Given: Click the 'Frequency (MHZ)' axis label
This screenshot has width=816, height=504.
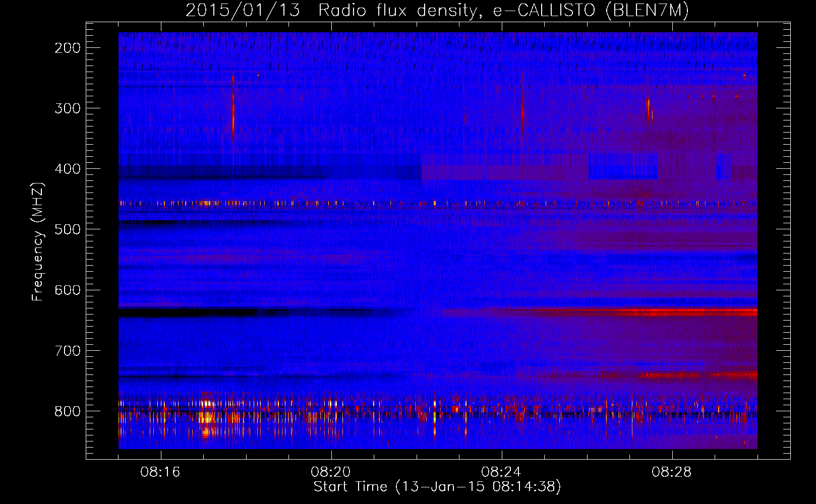Looking at the screenshot, I should coord(38,241).
